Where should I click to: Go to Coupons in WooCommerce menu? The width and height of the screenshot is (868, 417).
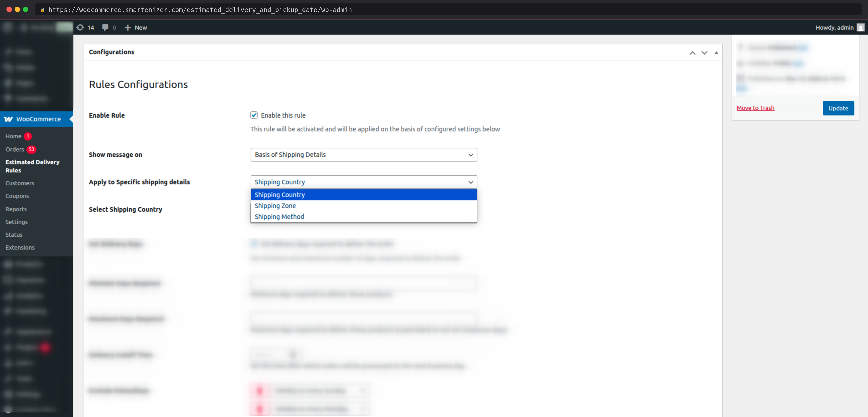(x=17, y=196)
